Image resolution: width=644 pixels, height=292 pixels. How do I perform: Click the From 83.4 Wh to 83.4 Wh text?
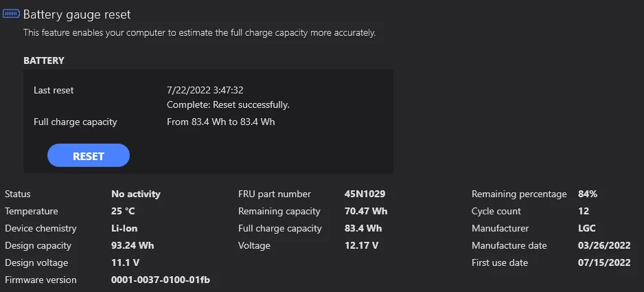click(220, 122)
